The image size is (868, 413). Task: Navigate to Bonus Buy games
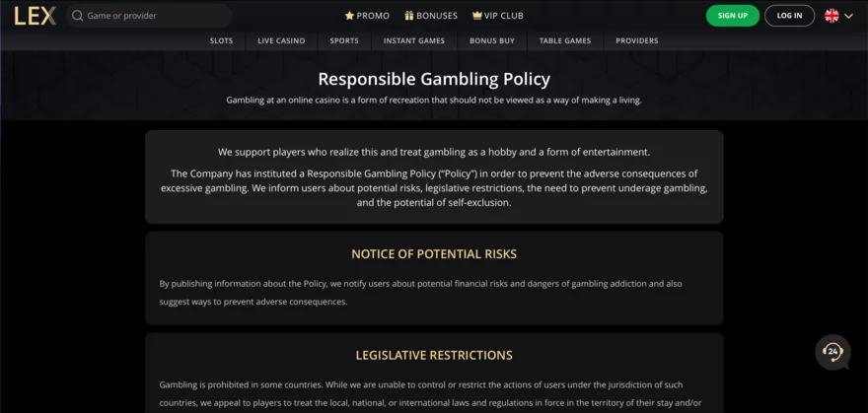click(492, 40)
